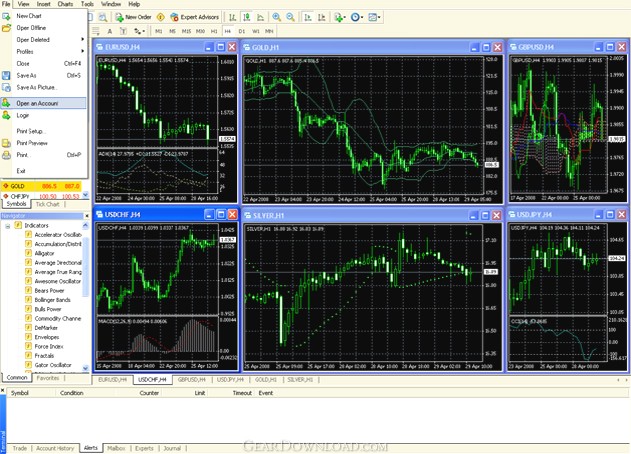Toggle the Chart Shift button

[322, 17]
